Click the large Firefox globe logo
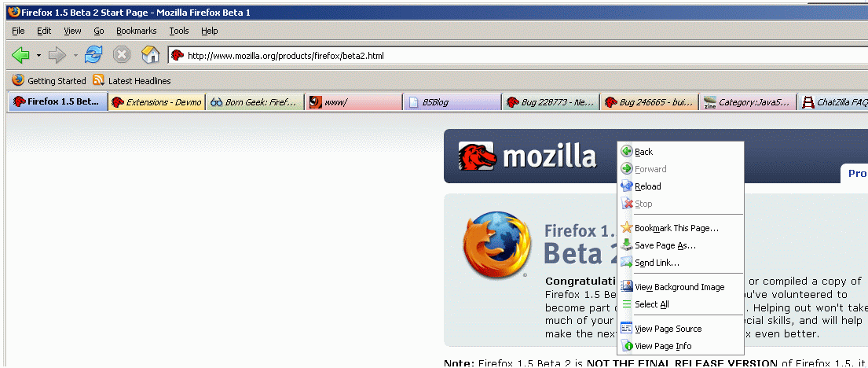The width and height of the screenshot is (868, 368). coord(497,245)
